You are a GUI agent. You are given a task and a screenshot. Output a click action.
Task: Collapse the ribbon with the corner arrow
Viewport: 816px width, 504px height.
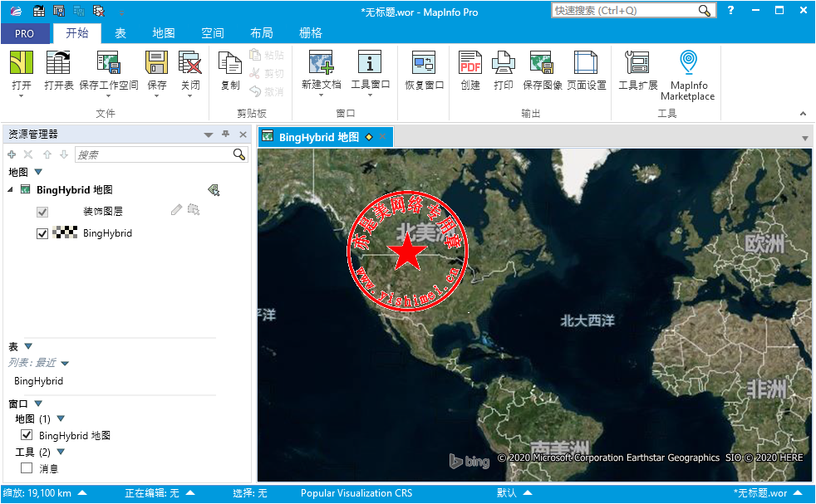click(803, 114)
